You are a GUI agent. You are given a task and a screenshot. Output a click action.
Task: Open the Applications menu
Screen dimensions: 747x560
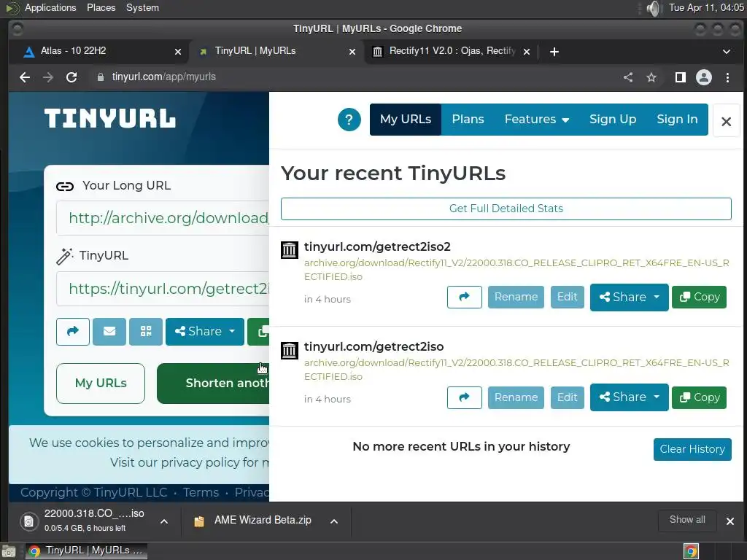pos(50,8)
